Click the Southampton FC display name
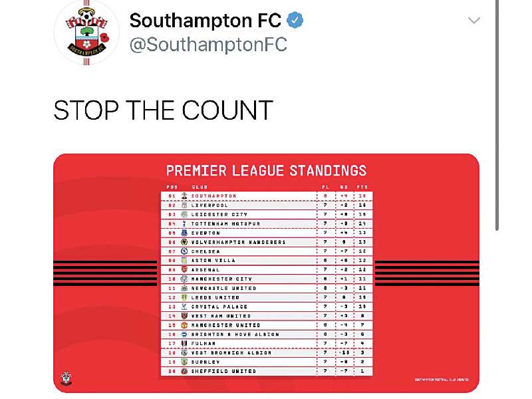 click(x=205, y=21)
